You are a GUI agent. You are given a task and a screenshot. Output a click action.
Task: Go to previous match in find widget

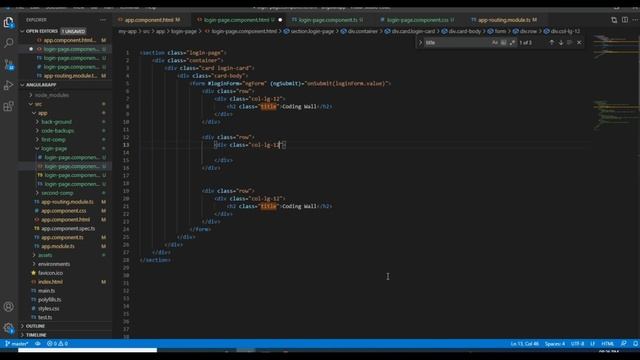pyautogui.click(x=552, y=42)
